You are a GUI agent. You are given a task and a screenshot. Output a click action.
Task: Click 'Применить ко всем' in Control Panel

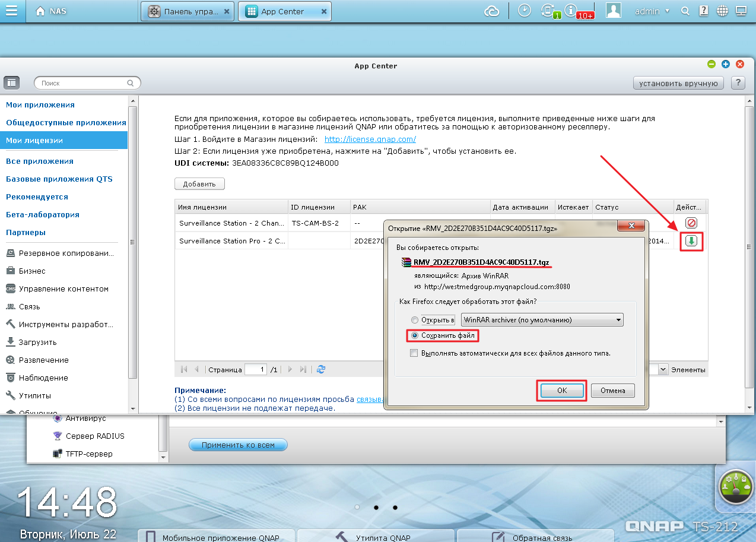[x=238, y=445]
